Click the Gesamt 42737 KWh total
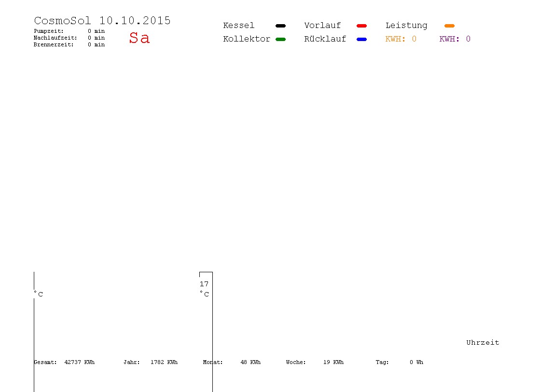The width and height of the screenshot is (554, 392). [64, 362]
